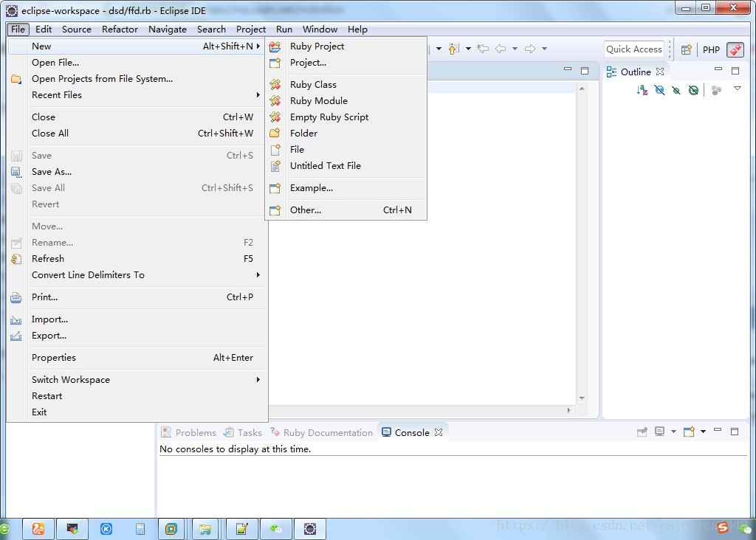Expand the Display Selected Console dropdown arrow

[x=673, y=432]
